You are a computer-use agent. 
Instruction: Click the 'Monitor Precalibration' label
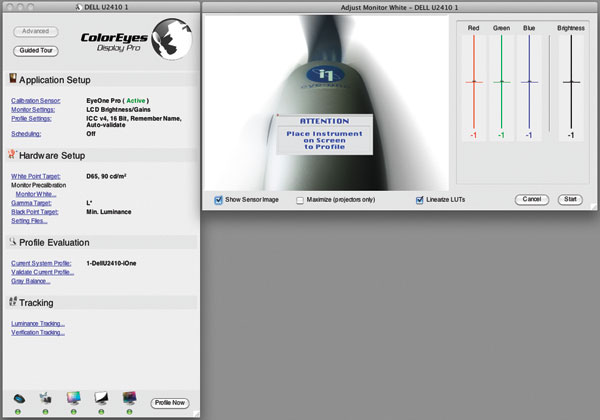(x=38, y=185)
